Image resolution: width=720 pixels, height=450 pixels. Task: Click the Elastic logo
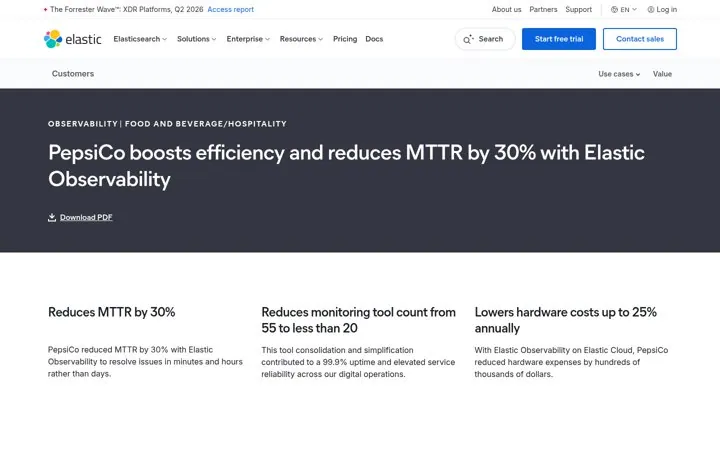point(73,39)
